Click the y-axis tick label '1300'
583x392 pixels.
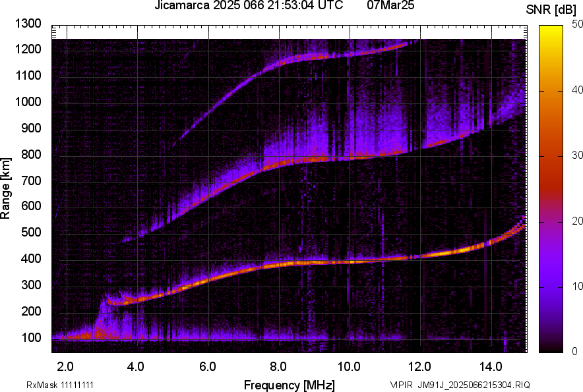coord(28,24)
